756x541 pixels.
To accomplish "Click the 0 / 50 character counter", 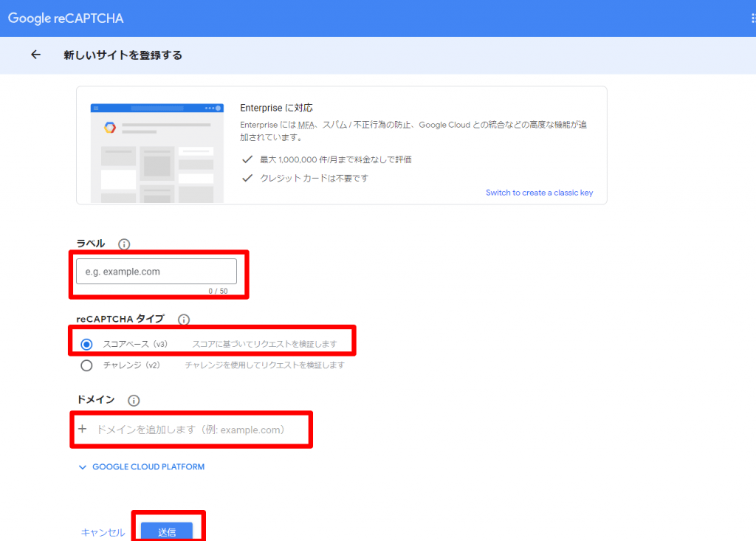I will coord(218,292).
